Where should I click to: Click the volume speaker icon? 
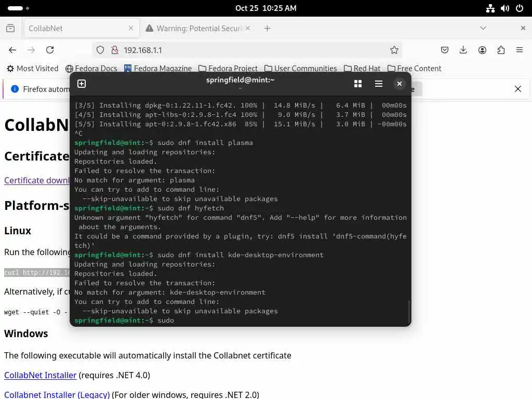(505, 8)
